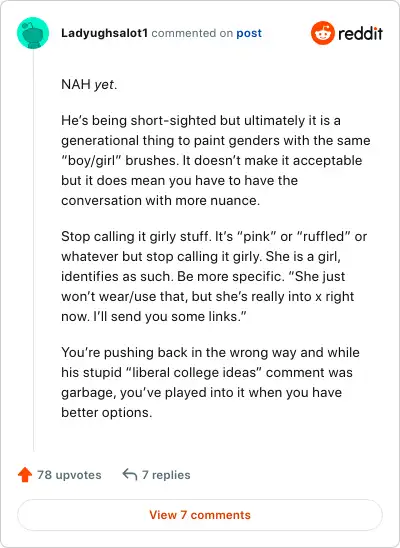400x548 pixels.
Task: Click the paragraph starting "Stop calling it girly"
Action: click(x=214, y=276)
